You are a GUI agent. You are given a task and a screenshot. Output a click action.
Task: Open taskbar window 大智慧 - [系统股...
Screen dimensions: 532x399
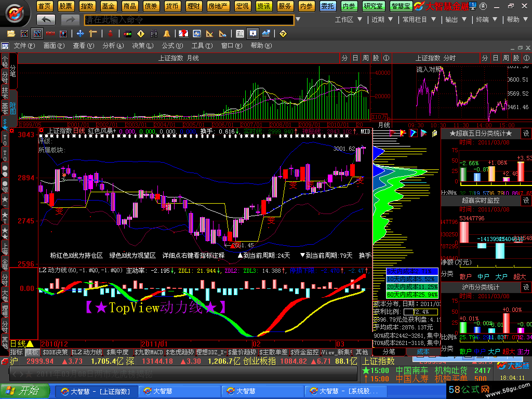coord(345,391)
